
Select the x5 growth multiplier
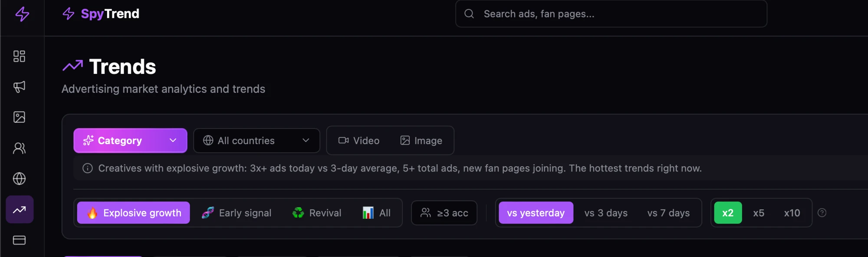tap(759, 213)
